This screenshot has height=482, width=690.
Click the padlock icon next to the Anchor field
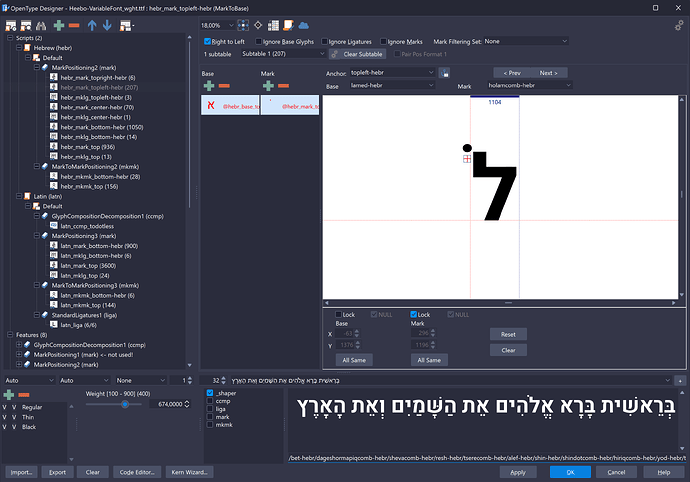coord(444,73)
